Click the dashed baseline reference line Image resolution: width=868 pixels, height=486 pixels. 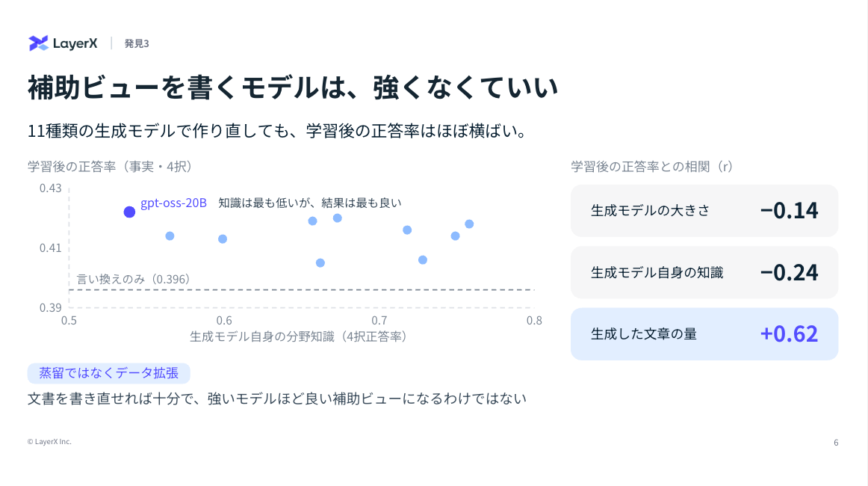point(301,289)
